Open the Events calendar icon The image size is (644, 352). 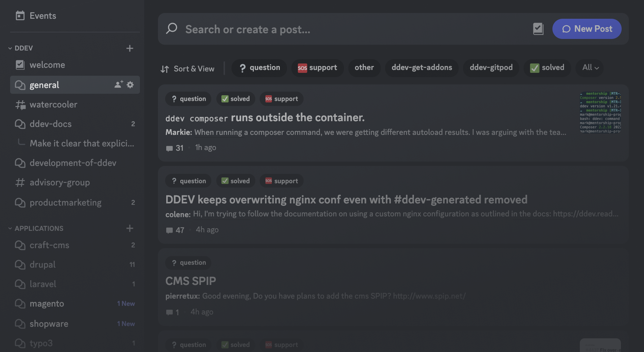coord(21,16)
